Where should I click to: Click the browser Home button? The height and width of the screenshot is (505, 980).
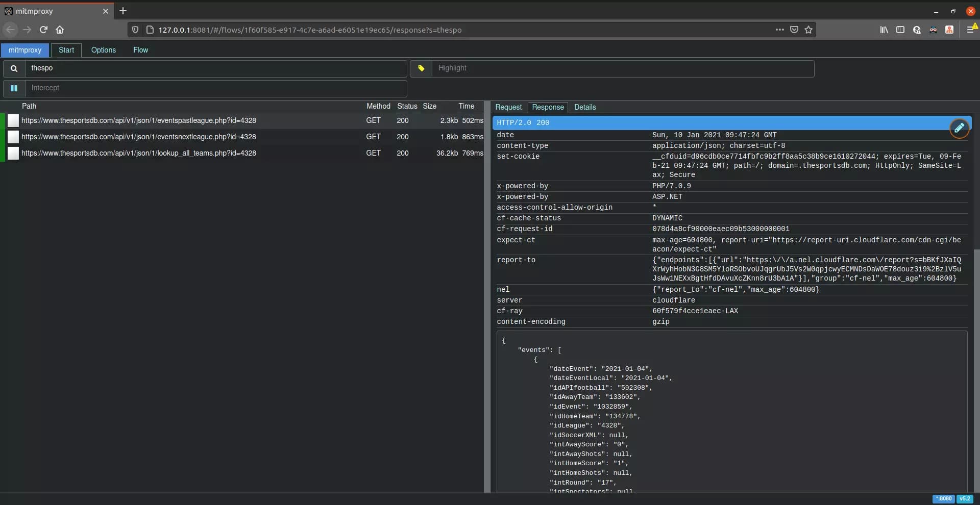pyautogui.click(x=60, y=30)
